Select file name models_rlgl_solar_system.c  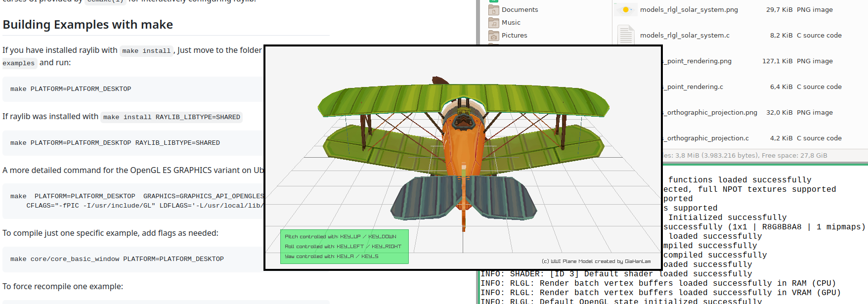685,35
